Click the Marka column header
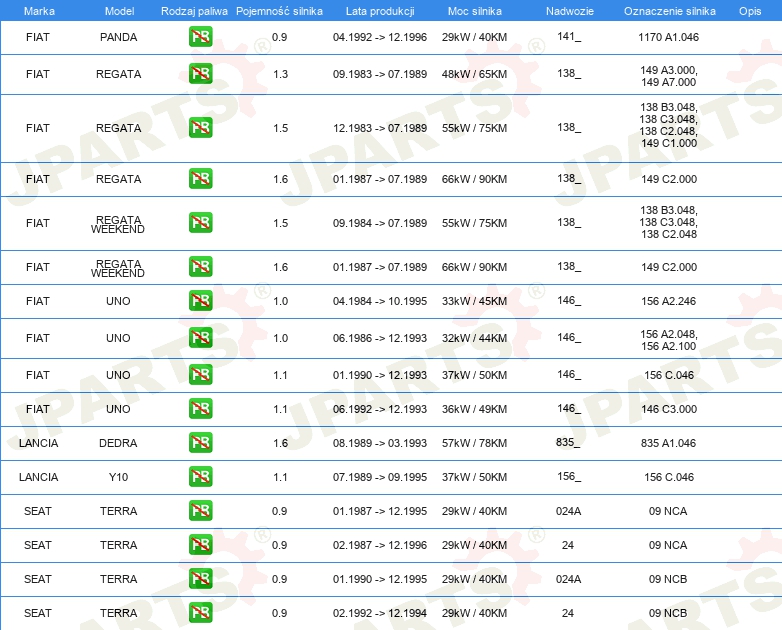Viewport: 782px width, 630px height. [39, 11]
